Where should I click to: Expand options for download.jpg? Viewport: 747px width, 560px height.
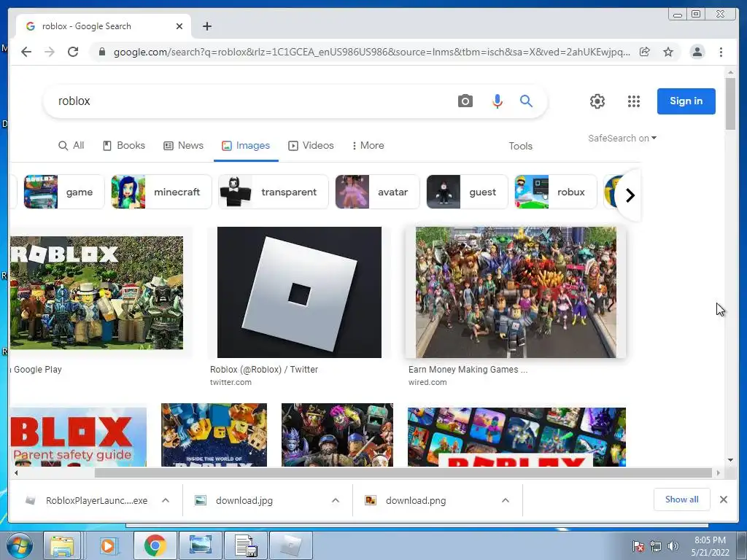336,500
